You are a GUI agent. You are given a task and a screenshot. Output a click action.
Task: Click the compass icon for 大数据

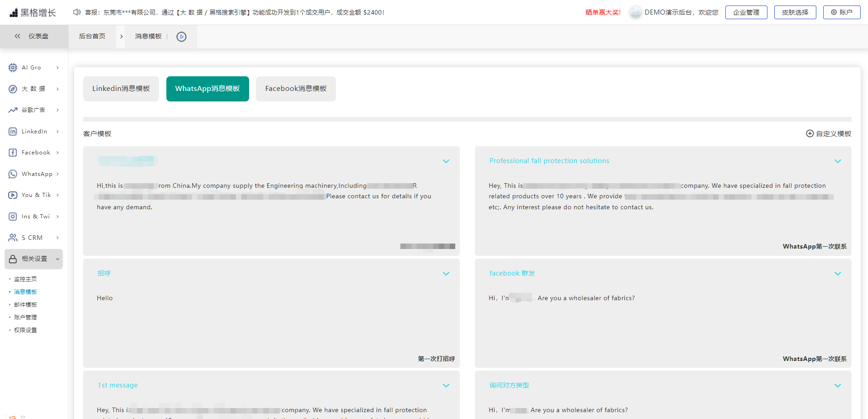tap(13, 89)
